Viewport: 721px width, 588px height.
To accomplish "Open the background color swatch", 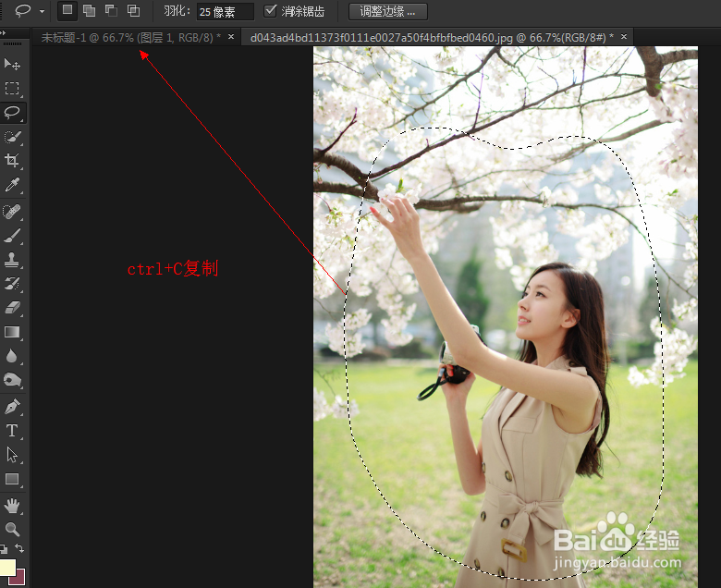I will pyautogui.click(x=20, y=579).
